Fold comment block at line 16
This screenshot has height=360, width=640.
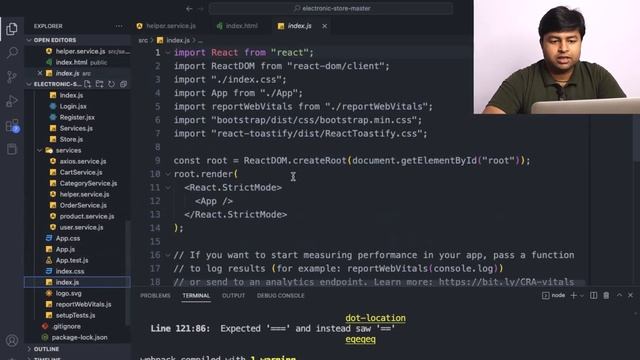(x=168, y=255)
